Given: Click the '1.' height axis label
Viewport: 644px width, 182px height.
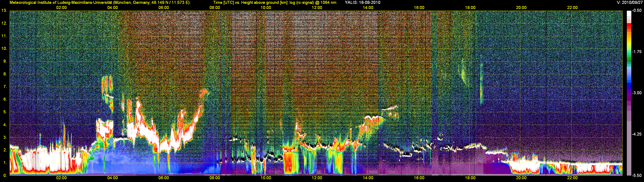Looking at the screenshot, I should pos(5,163).
